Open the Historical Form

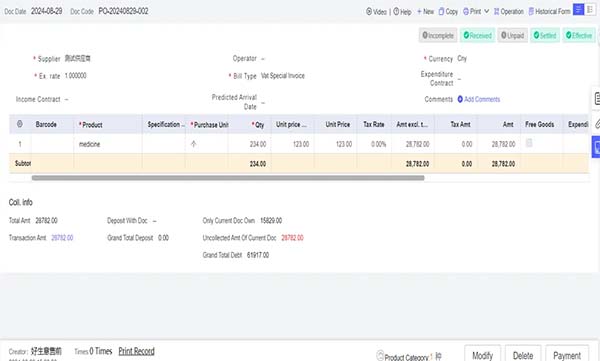click(x=549, y=11)
